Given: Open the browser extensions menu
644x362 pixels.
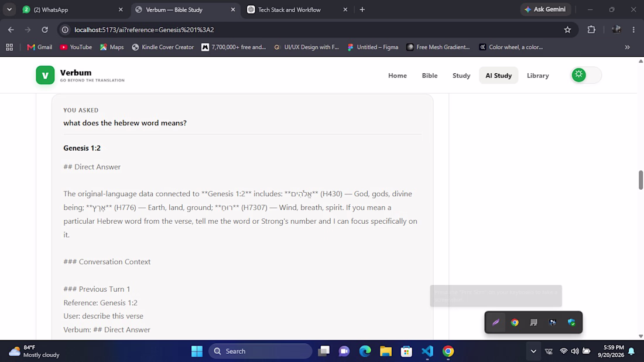Looking at the screenshot, I should [591, 30].
